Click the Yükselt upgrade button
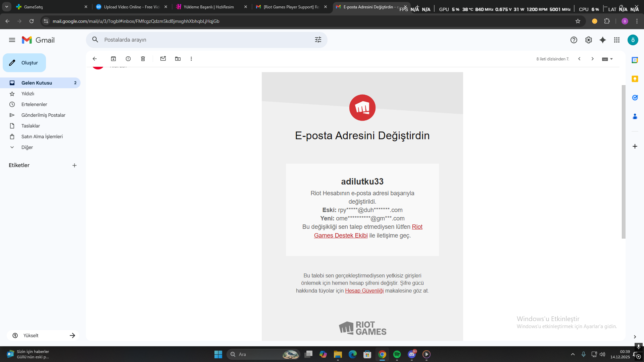The height and width of the screenshot is (362, 644). pos(43,335)
